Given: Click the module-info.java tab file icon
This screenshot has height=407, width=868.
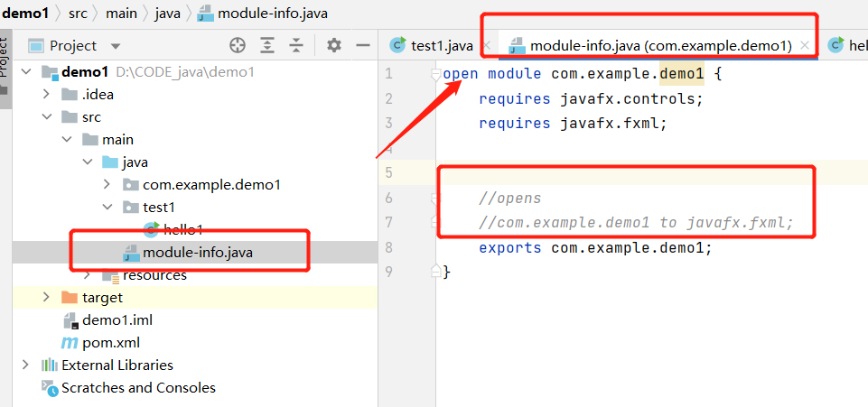Looking at the screenshot, I should [x=517, y=46].
